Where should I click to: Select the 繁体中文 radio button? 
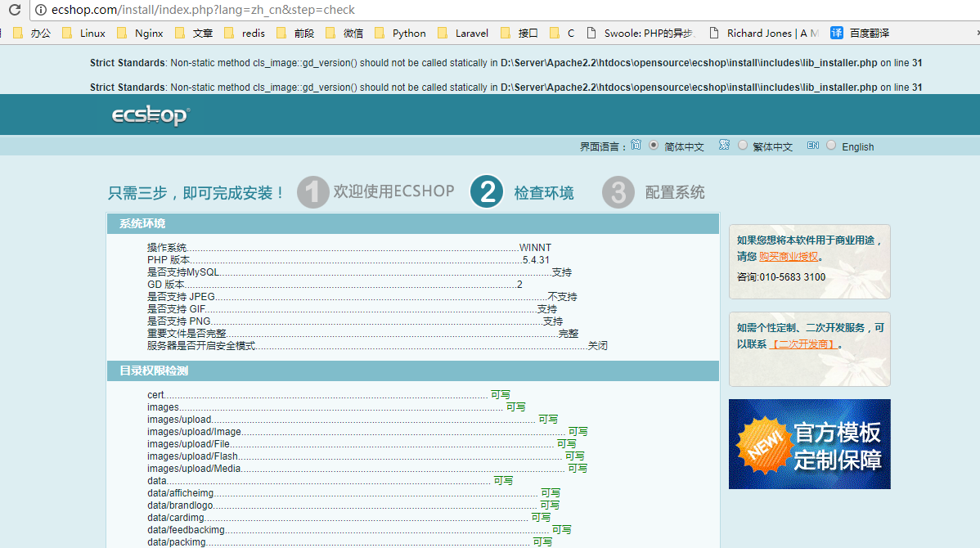point(743,146)
